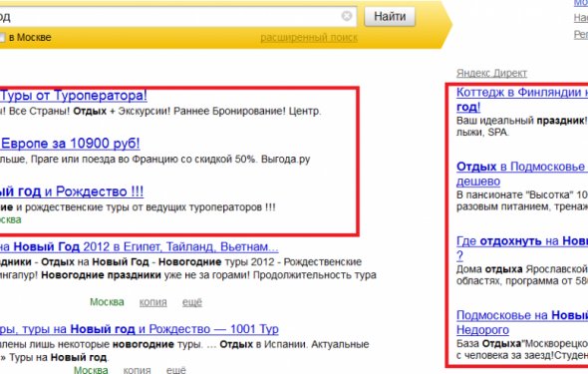
Task: Open 'копия' link under Египет result
Action: pos(153,302)
